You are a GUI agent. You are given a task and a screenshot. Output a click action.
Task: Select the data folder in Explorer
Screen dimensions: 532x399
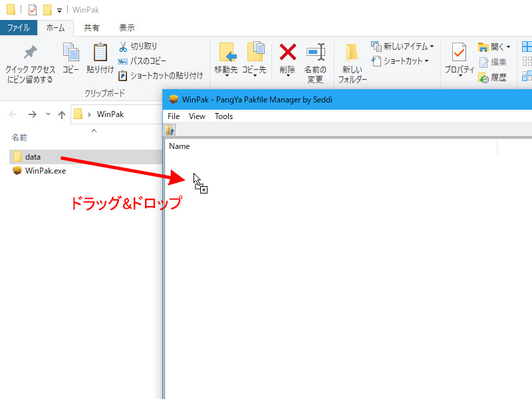pos(86,157)
